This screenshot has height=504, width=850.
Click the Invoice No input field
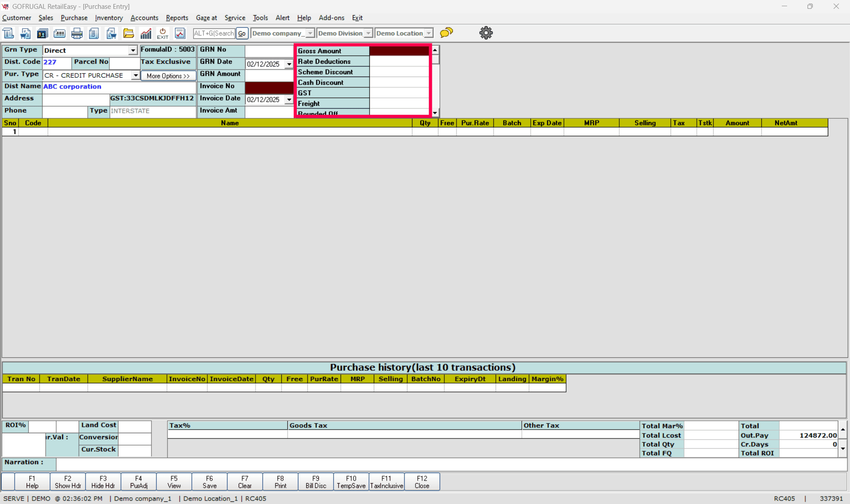269,87
